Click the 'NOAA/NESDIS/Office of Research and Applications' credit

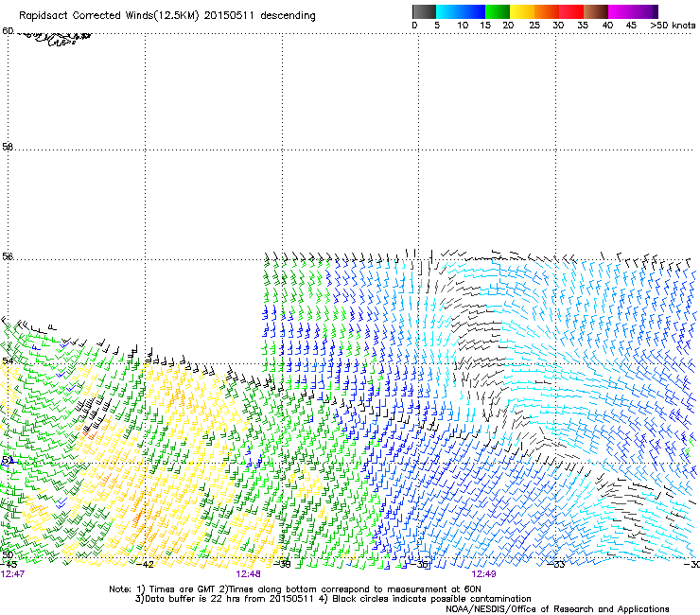pyautogui.click(x=557, y=609)
